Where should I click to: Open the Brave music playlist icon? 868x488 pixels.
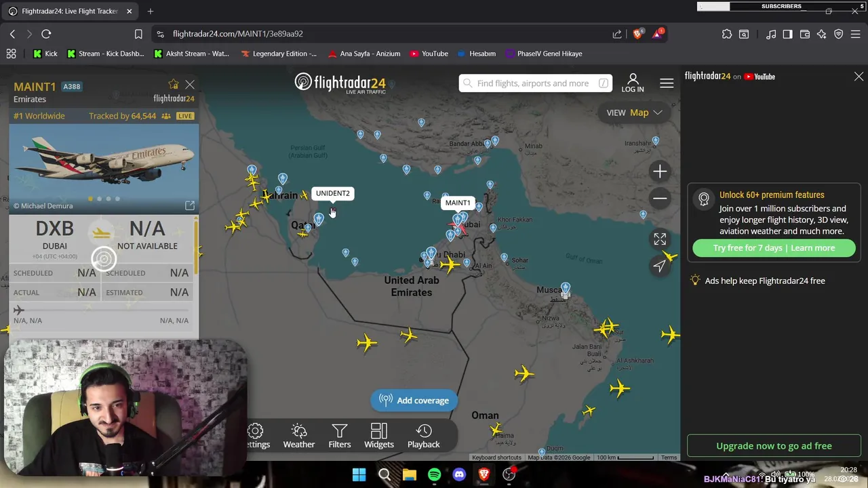pos(771,34)
